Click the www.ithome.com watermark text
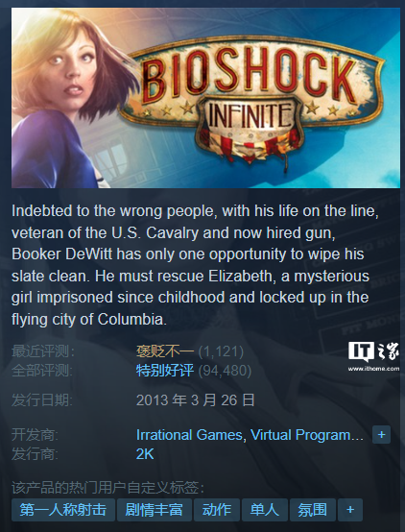This screenshot has height=532, width=405. 373,369
